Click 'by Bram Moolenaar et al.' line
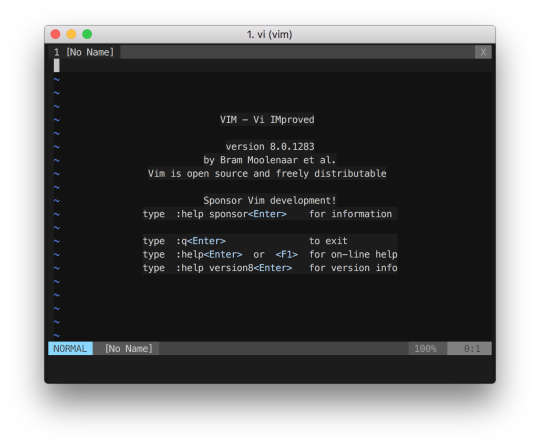540x447 pixels. [269, 160]
